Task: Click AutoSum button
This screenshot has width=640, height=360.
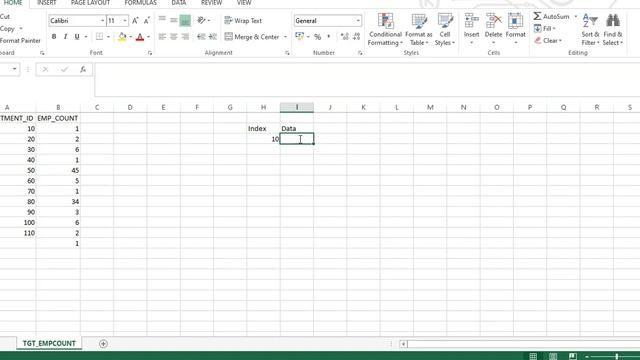Action: point(551,16)
